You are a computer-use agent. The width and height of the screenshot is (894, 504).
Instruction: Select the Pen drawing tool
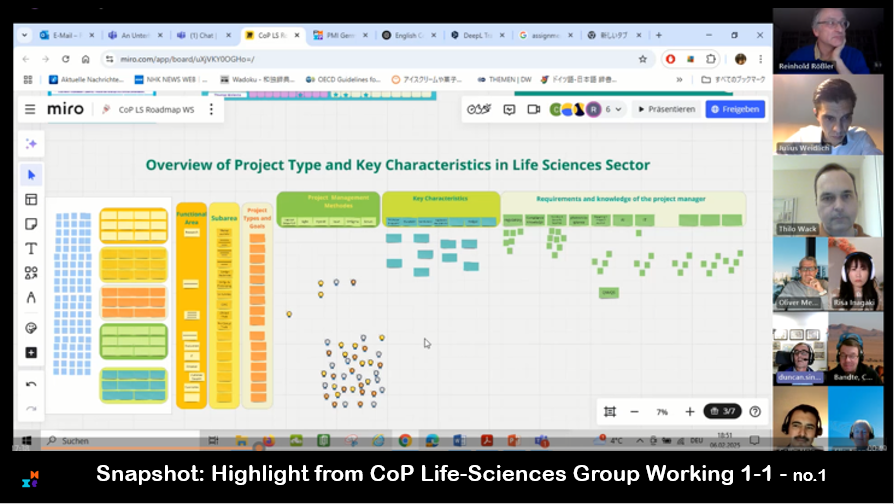pyautogui.click(x=31, y=297)
